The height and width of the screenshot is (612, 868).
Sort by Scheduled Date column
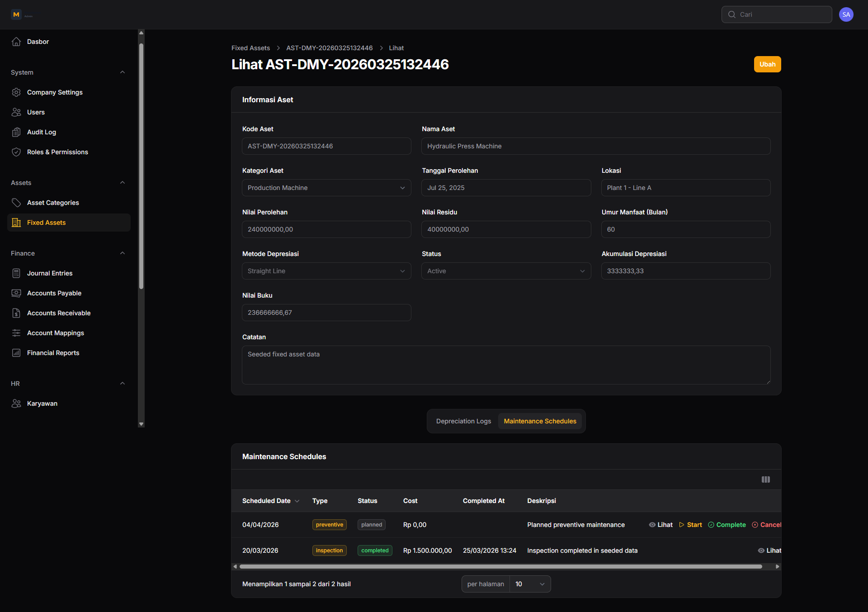click(x=270, y=501)
